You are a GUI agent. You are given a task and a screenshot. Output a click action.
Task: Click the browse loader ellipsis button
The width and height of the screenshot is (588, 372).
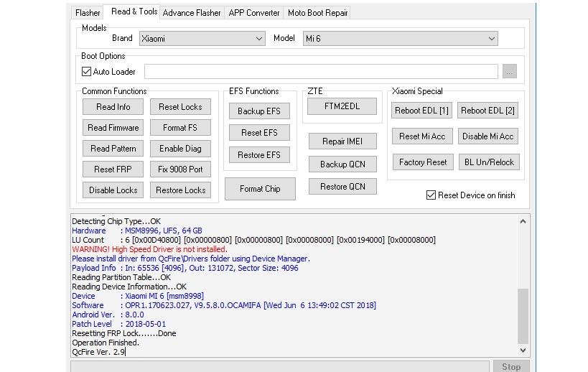coord(509,71)
